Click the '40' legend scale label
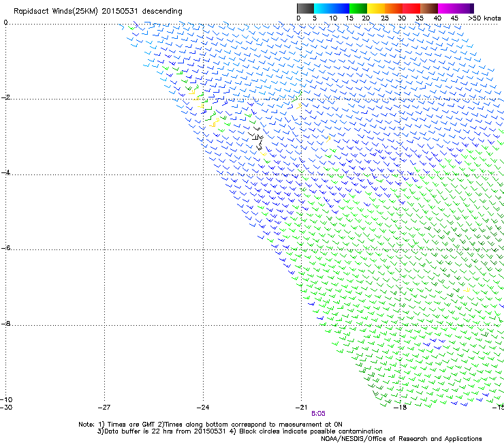 [x=437, y=18]
